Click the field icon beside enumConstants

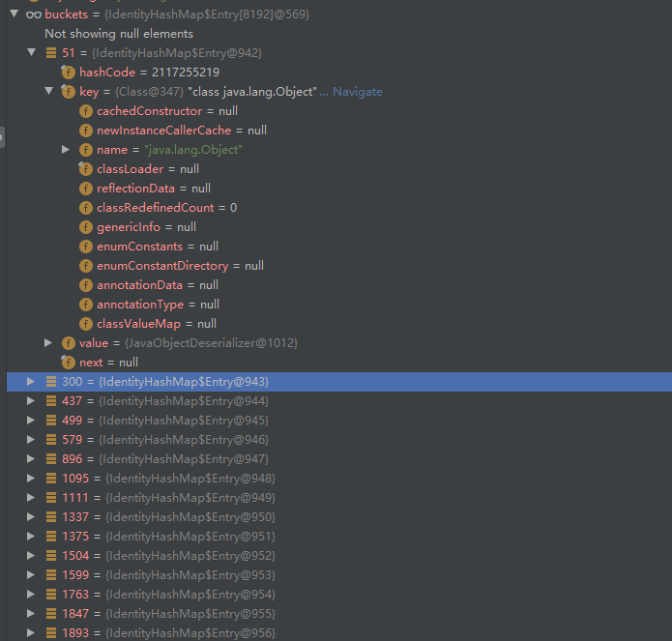click(x=86, y=246)
